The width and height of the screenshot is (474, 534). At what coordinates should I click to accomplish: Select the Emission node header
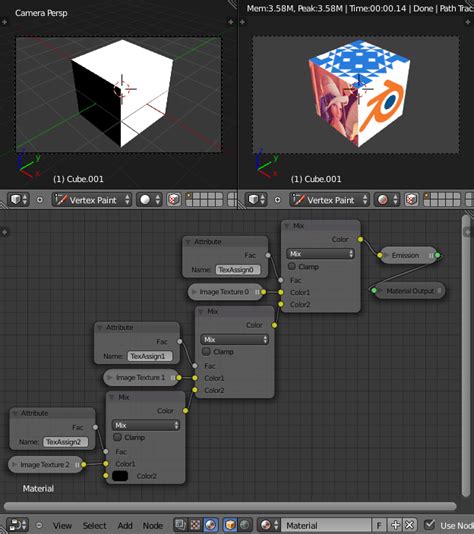pyautogui.click(x=408, y=255)
